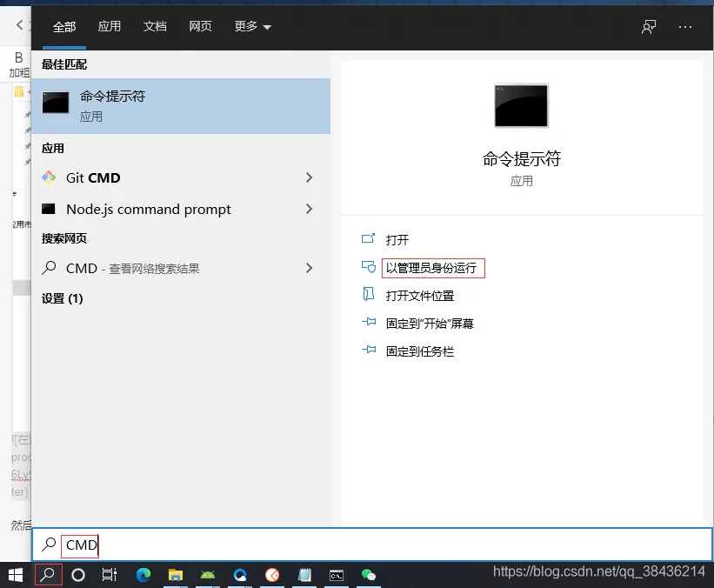Image resolution: width=714 pixels, height=588 pixels.
Task: Click the magnifier icon in search box
Action: [49, 545]
